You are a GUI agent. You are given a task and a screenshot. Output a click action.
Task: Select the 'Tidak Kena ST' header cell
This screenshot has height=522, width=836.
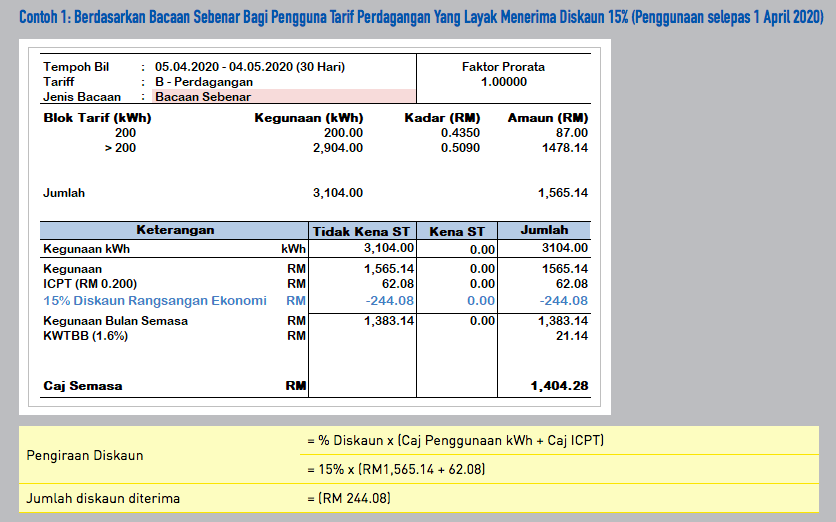(362, 231)
